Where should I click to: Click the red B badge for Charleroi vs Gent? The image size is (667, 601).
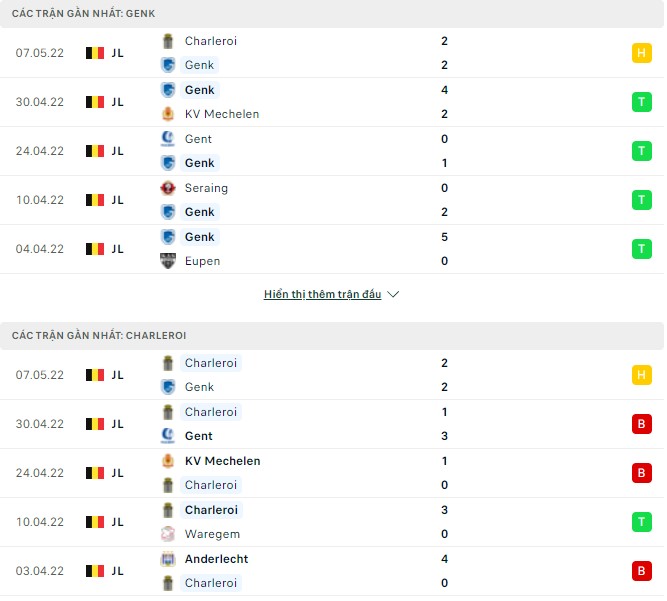641,424
